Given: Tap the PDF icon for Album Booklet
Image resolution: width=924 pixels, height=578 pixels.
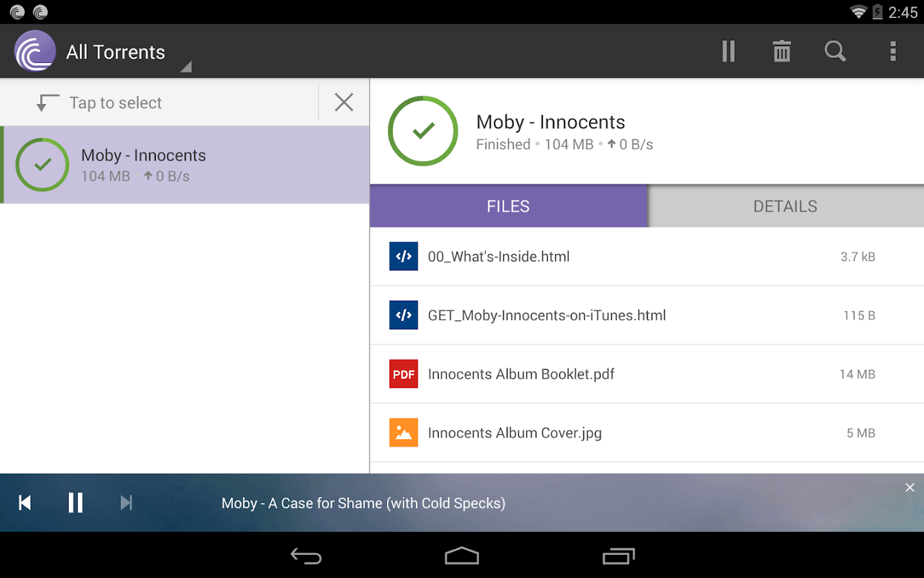Looking at the screenshot, I should click(404, 374).
